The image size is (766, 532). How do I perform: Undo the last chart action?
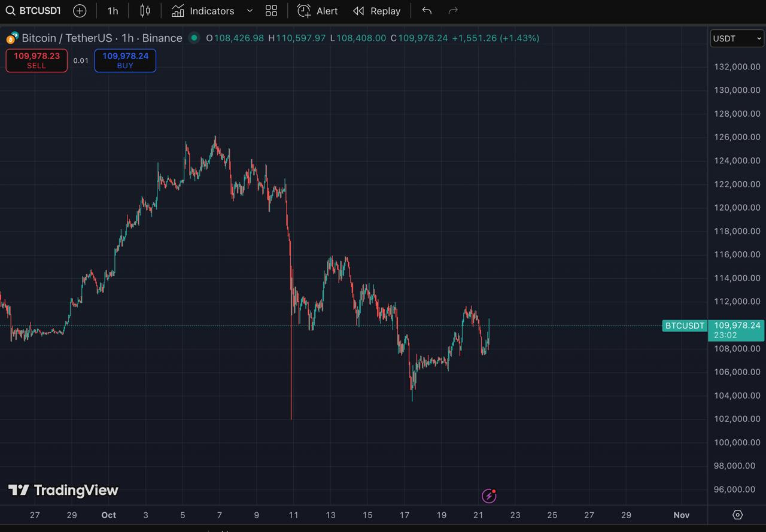(427, 11)
